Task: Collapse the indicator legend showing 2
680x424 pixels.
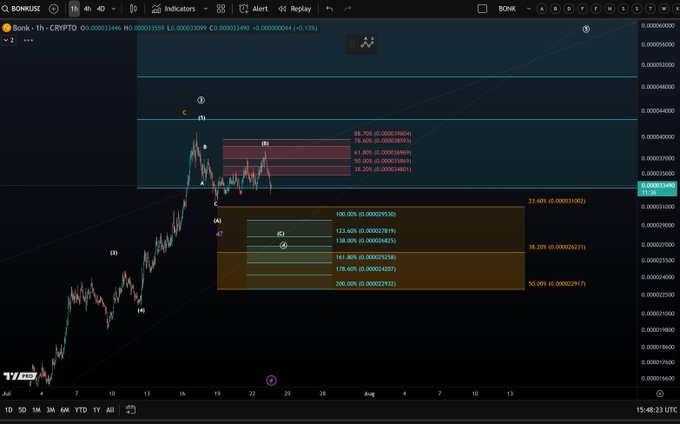Action: [9, 40]
